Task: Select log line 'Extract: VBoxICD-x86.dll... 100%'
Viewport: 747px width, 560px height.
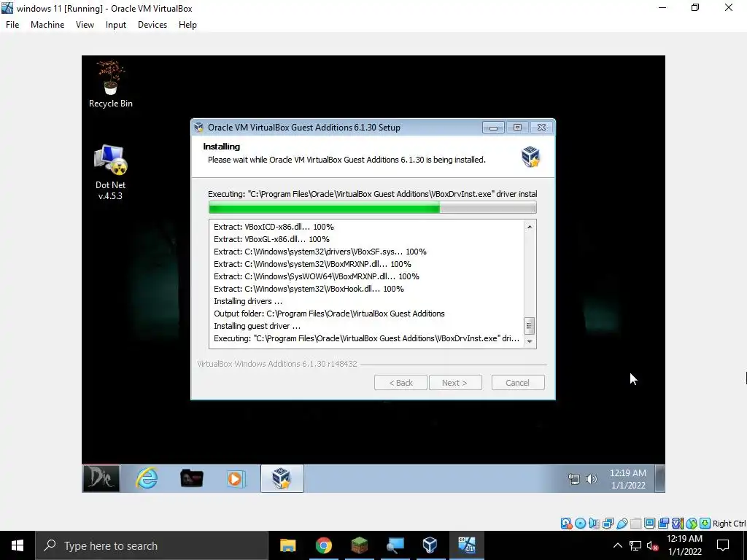Action: (274, 227)
